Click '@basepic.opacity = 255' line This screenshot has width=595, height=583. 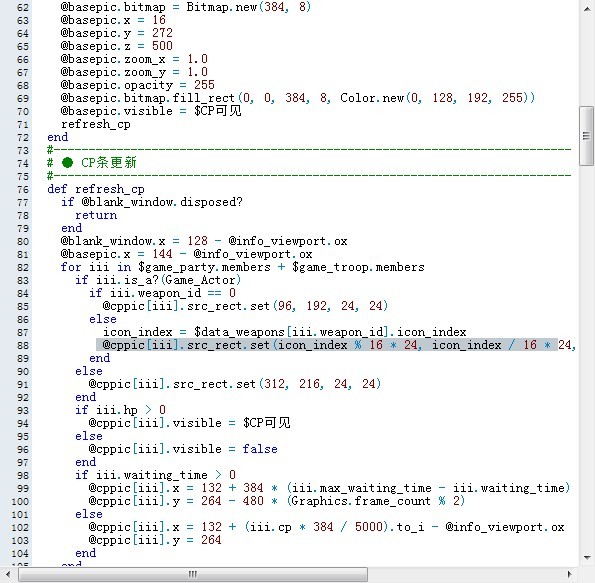137,85
